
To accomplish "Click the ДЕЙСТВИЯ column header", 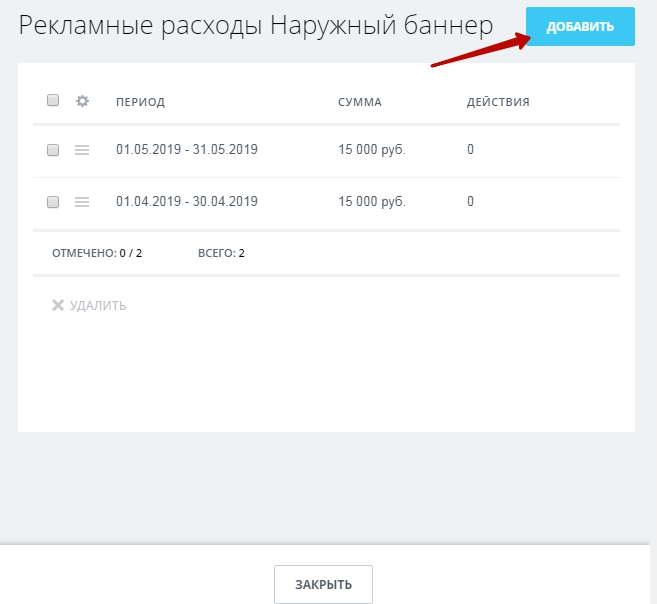I will click(x=498, y=102).
